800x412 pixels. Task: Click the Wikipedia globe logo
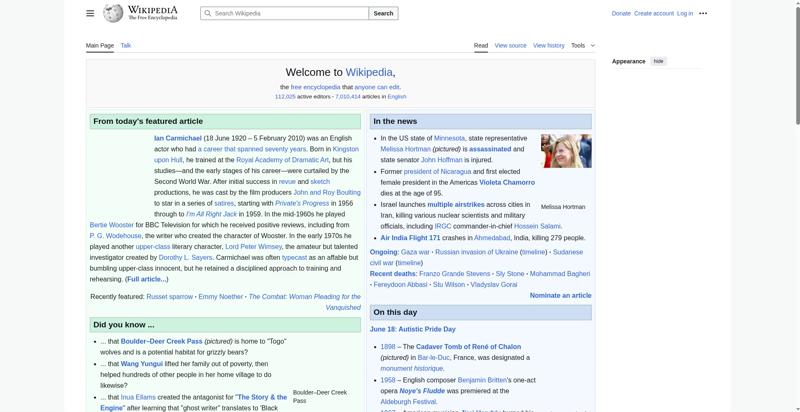click(x=113, y=13)
